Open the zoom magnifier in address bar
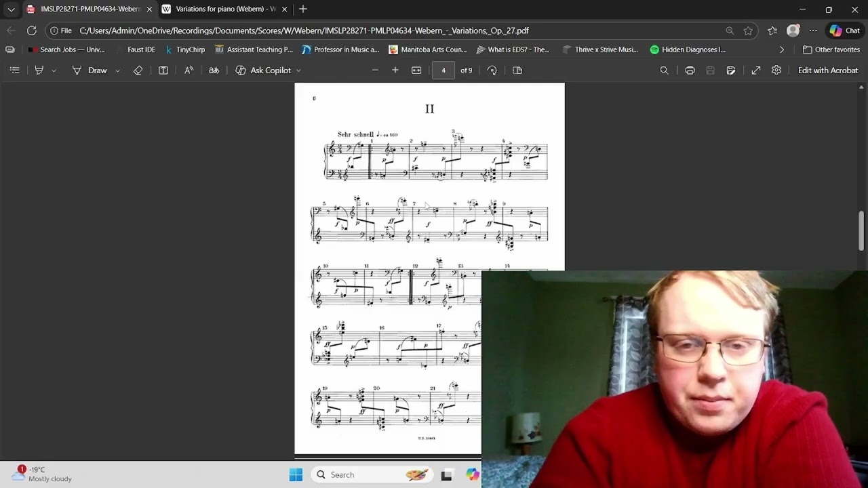Image resolution: width=868 pixels, height=488 pixels. 730,30
